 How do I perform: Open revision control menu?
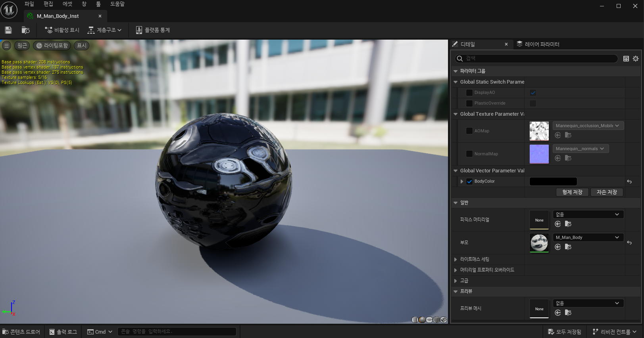point(615,332)
